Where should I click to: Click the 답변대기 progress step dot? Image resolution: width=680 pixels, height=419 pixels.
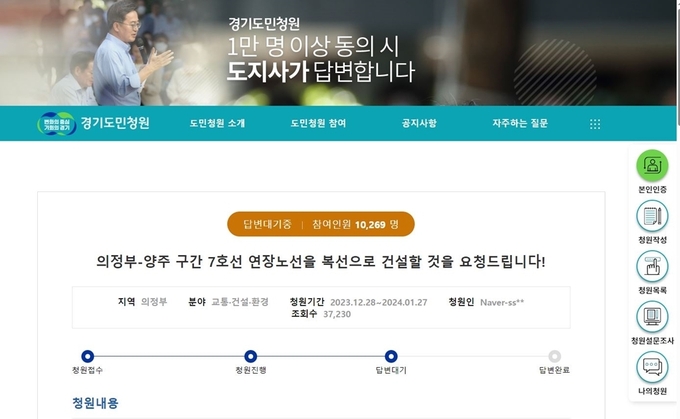pyautogui.click(x=391, y=356)
